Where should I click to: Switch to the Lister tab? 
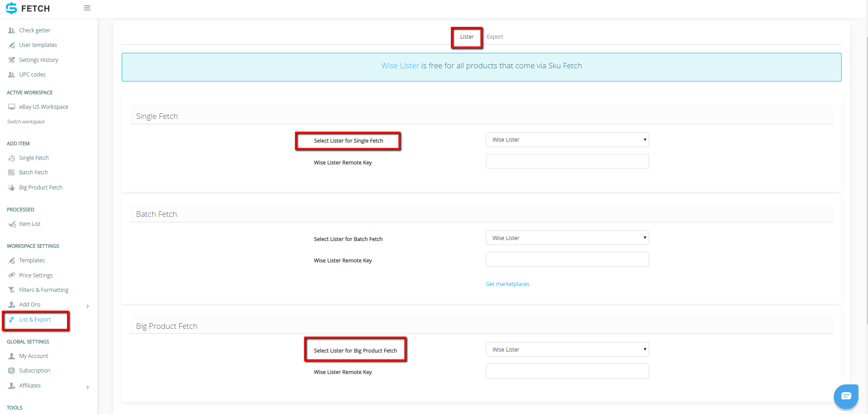[467, 37]
